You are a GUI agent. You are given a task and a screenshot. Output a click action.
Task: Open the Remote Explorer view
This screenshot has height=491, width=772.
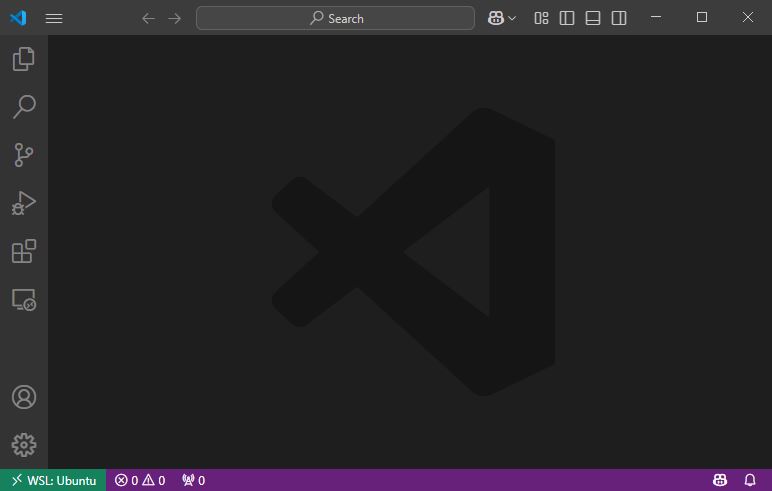click(x=24, y=299)
